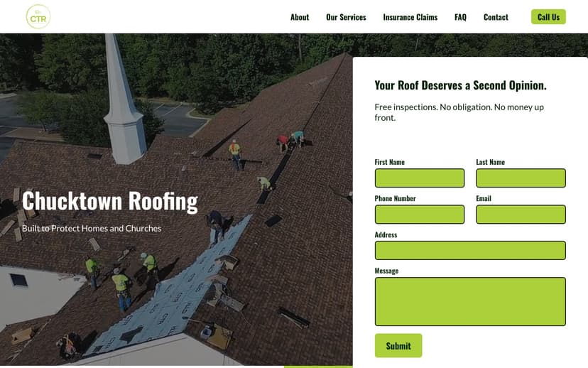Click the Last Name label
This screenshot has height=368, width=588.
pos(491,162)
